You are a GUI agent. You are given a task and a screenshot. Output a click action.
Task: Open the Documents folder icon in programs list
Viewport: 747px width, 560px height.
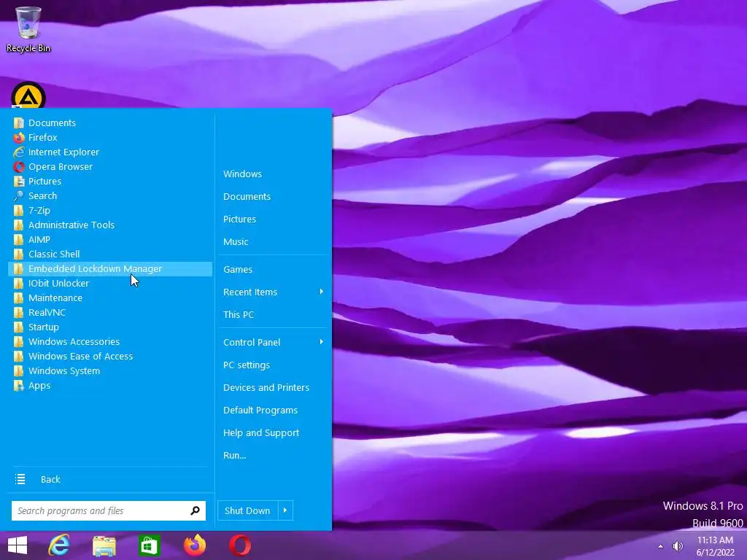[18, 122]
